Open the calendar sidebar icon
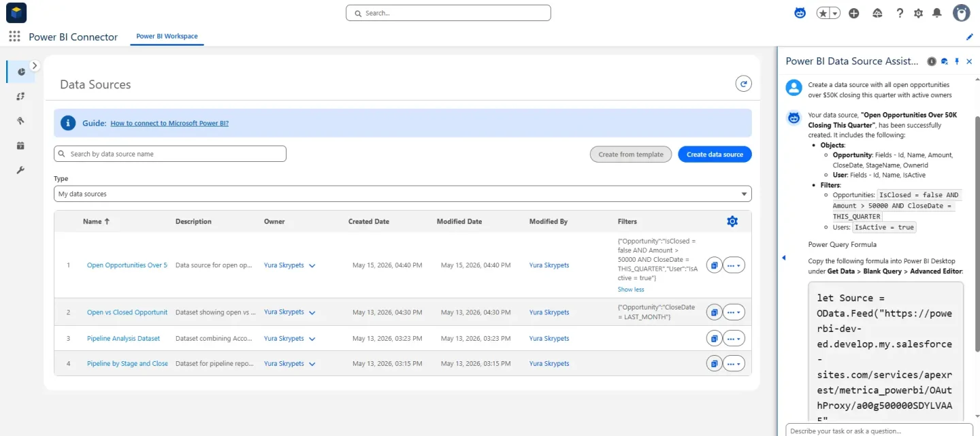Image resolution: width=980 pixels, height=436 pixels. point(20,146)
